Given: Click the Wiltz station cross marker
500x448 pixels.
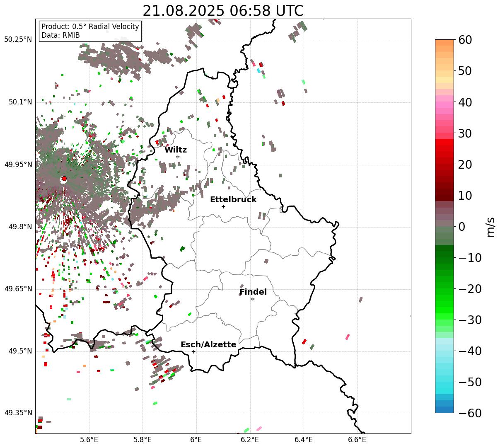Looking at the screenshot, I should (x=178, y=157).
